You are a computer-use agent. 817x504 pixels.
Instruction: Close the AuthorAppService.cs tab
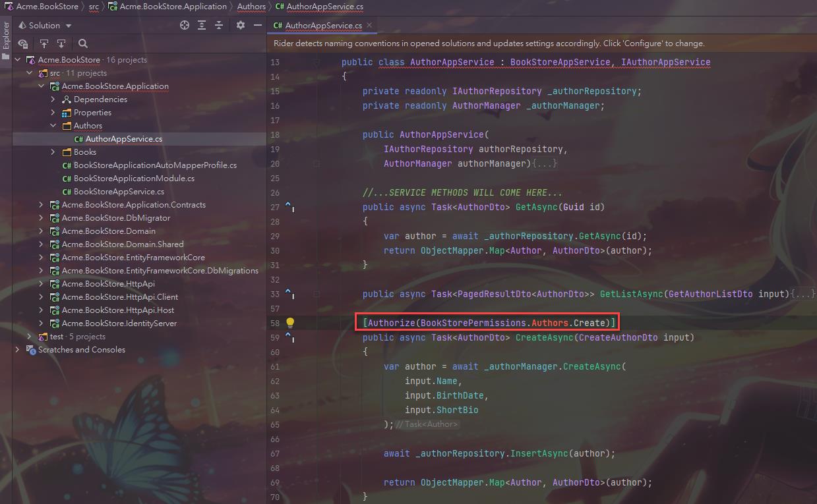(x=369, y=25)
